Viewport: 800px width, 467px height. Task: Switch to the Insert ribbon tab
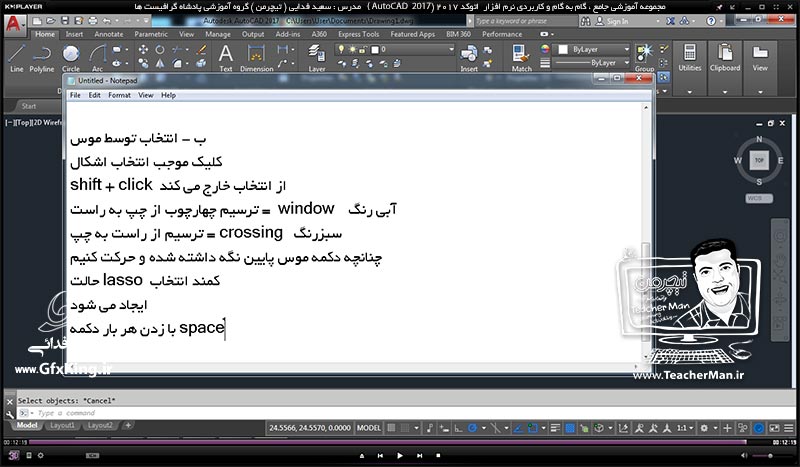click(74, 34)
